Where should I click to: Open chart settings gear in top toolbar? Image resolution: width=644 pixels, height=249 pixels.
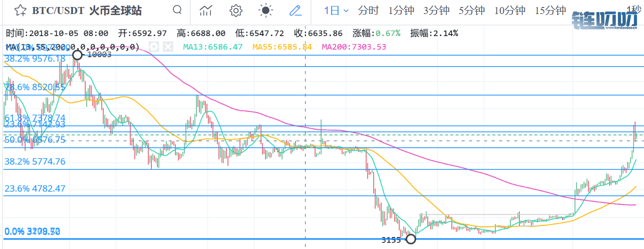point(236,10)
